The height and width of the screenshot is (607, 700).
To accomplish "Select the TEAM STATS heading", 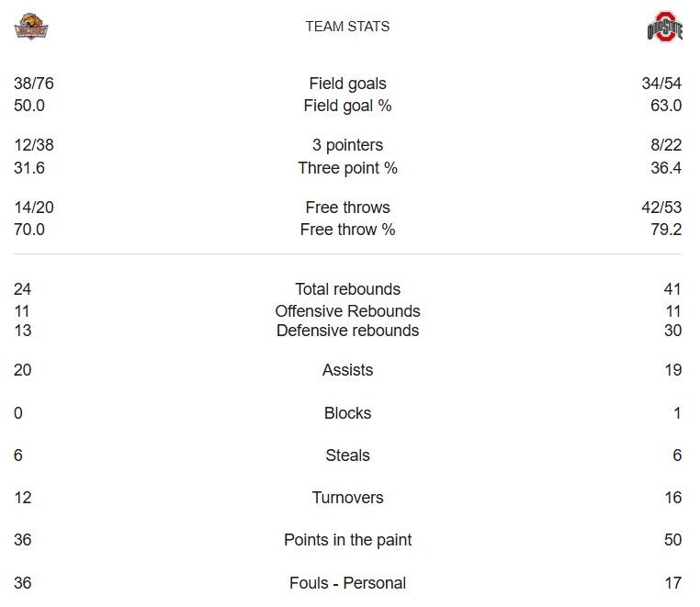I will (347, 27).
